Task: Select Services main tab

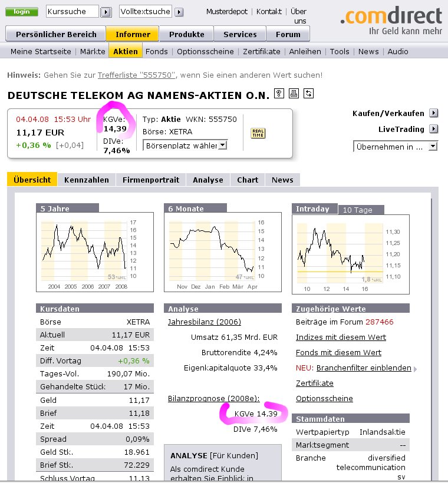Action: tap(240, 34)
